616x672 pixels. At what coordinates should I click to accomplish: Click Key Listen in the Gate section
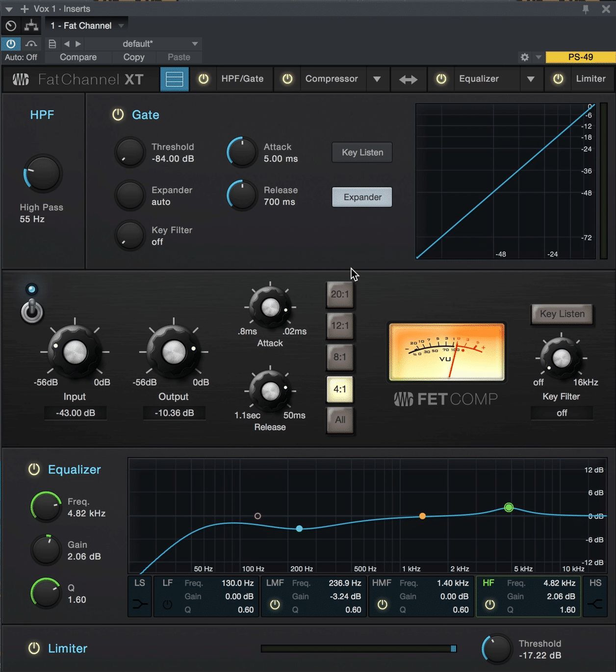(361, 153)
